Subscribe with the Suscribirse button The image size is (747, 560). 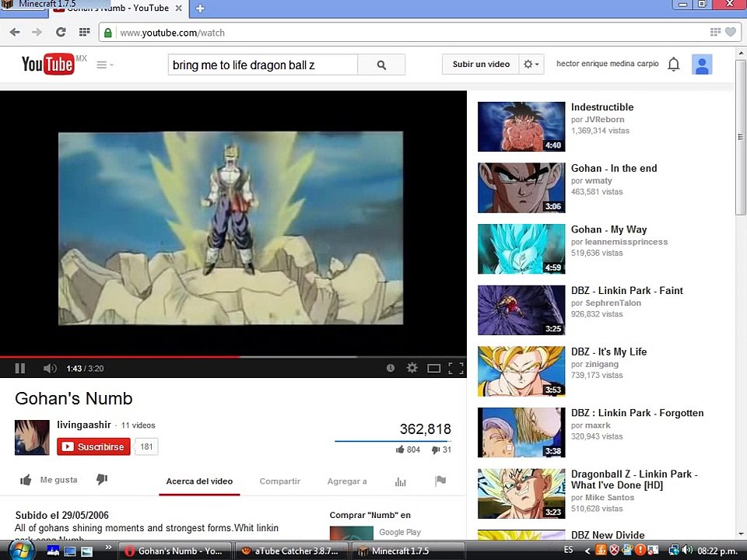click(93, 446)
